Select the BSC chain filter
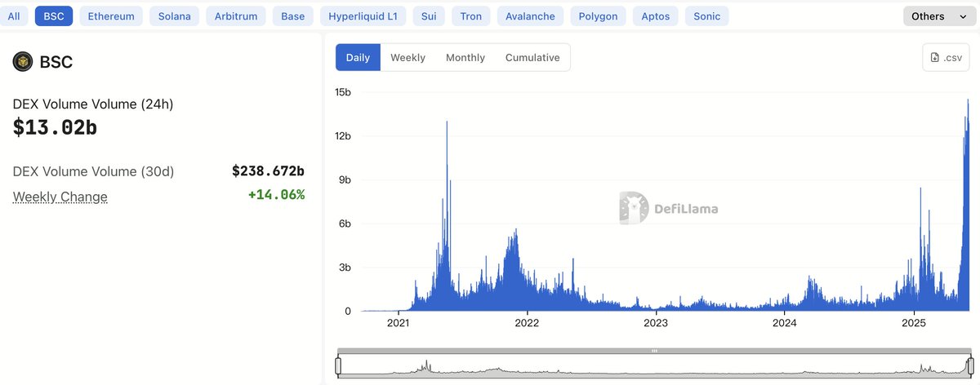This screenshot has height=385, width=980. pos(55,16)
